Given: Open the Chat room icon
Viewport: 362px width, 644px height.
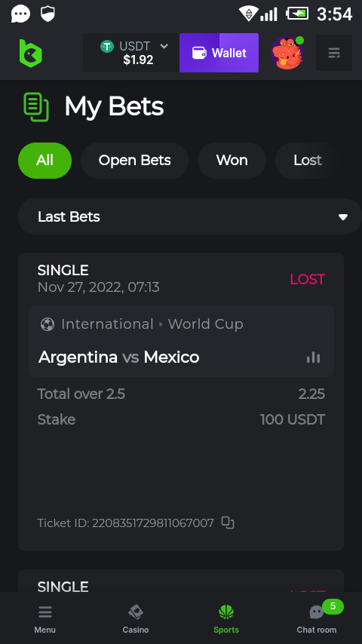Looking at the screenshot, I should (317, 612).
